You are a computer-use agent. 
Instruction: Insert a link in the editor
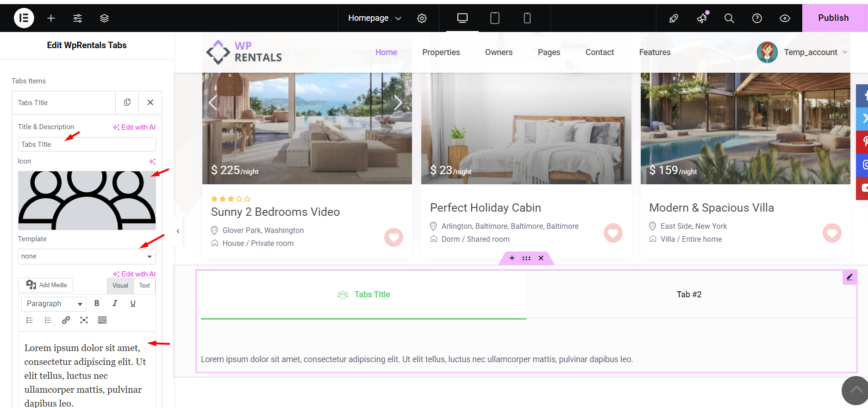(x=66, y=320)
